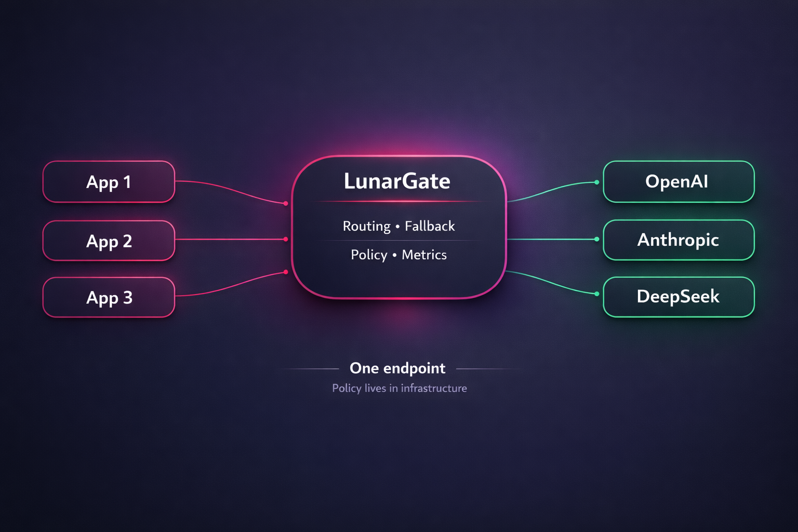Open the One endpoint section label
798x532 pixels.
pos(397,368)
